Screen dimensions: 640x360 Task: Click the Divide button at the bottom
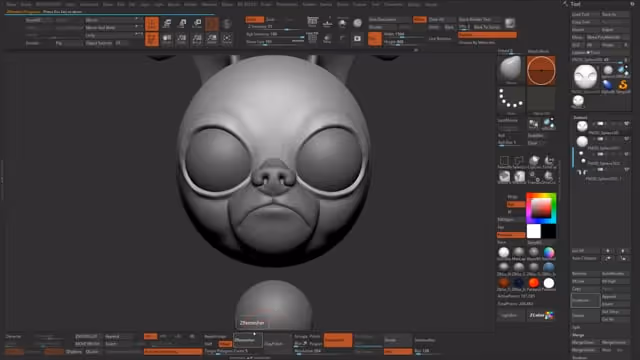click(398, 340)
